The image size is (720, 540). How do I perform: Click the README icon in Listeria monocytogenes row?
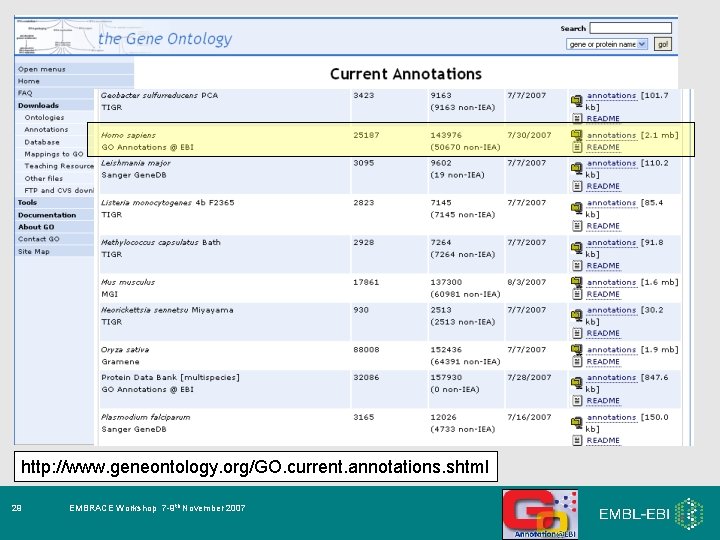click(577, 225)
